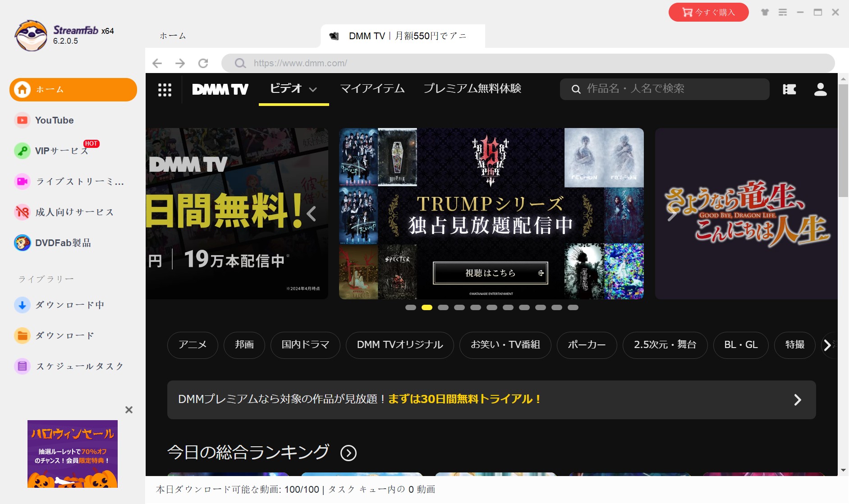
Task: Select the BL・GL category chip
Action: point(741,345)
